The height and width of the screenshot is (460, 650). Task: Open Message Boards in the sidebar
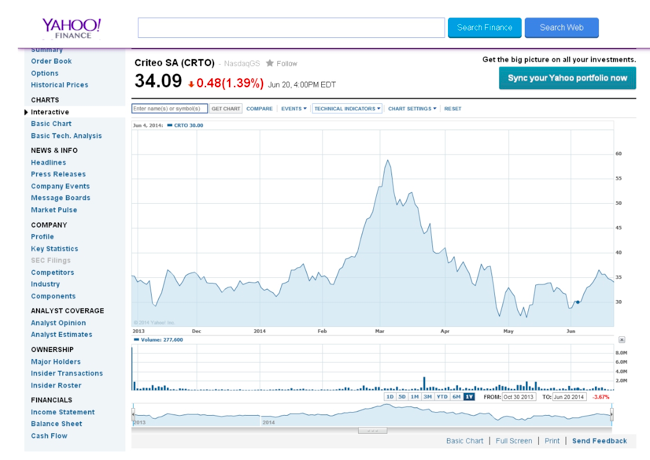[61, 198]
